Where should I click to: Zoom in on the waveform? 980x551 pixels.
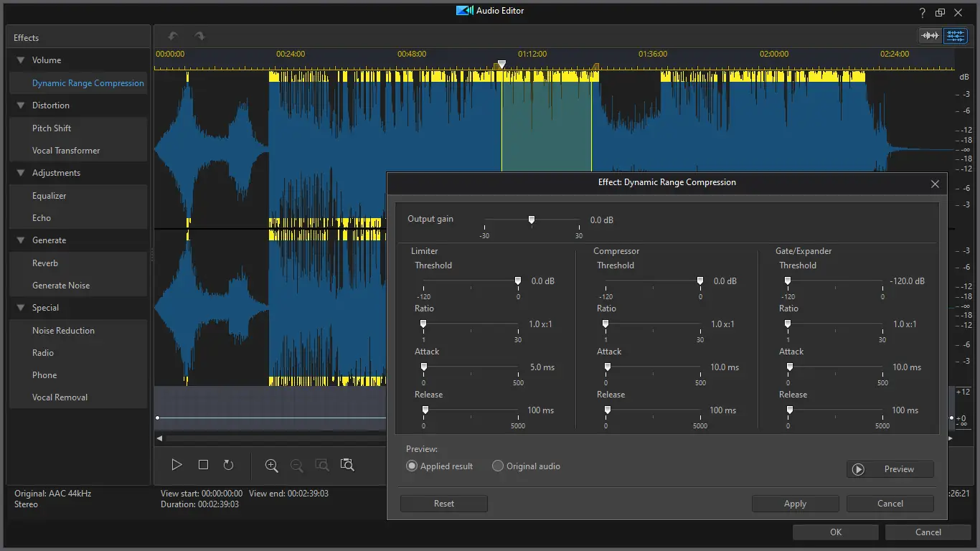271,465
